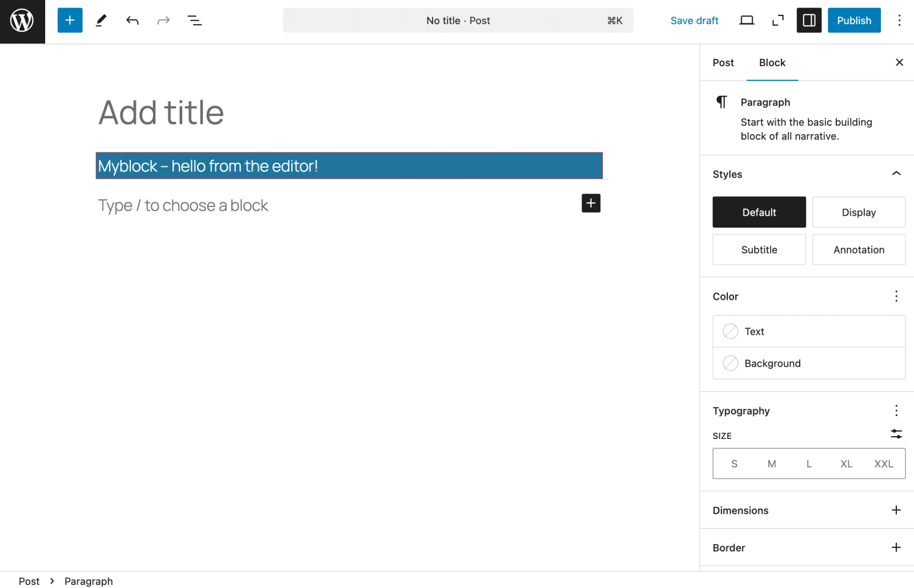Open Typography options menu
This screenshot has height=588, width=914.
(896, 410)
